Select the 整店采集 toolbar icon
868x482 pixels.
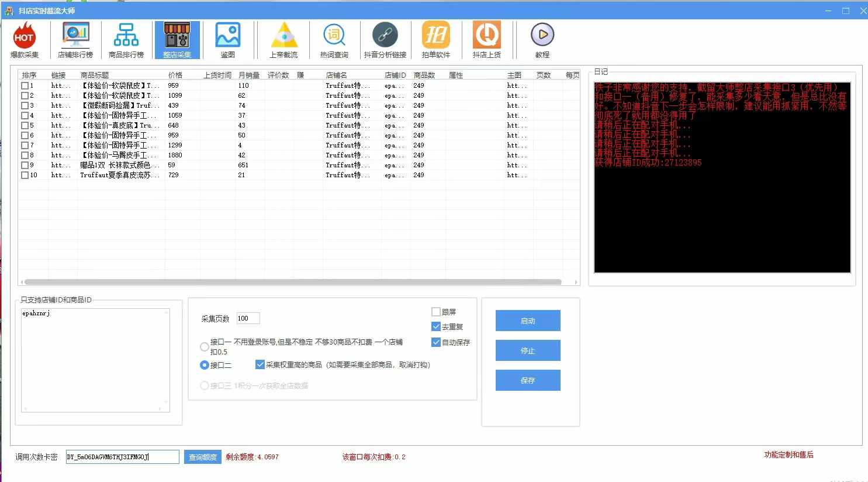177,40
